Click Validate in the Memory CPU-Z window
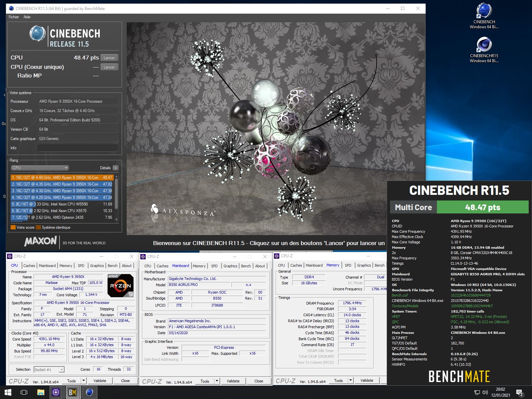 click(367, 381)
